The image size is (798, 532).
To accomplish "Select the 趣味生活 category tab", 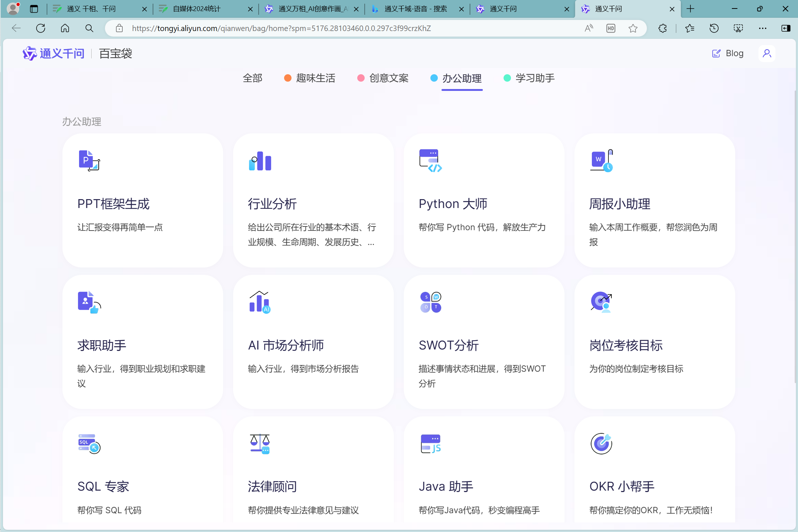I will point(310,78).
